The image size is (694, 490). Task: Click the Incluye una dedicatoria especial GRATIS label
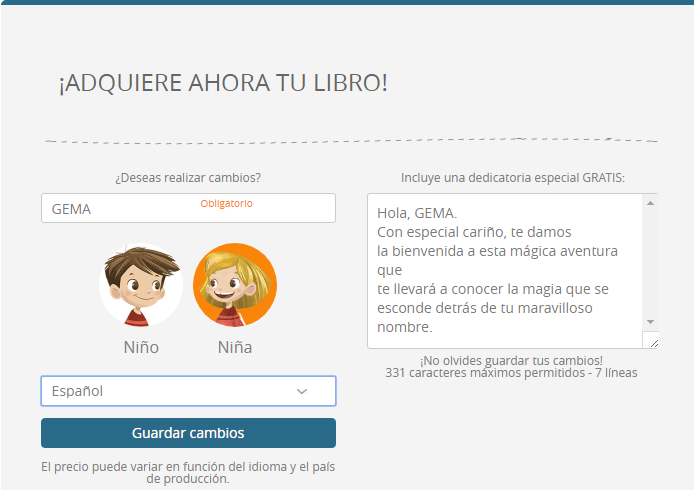[513, 178]
